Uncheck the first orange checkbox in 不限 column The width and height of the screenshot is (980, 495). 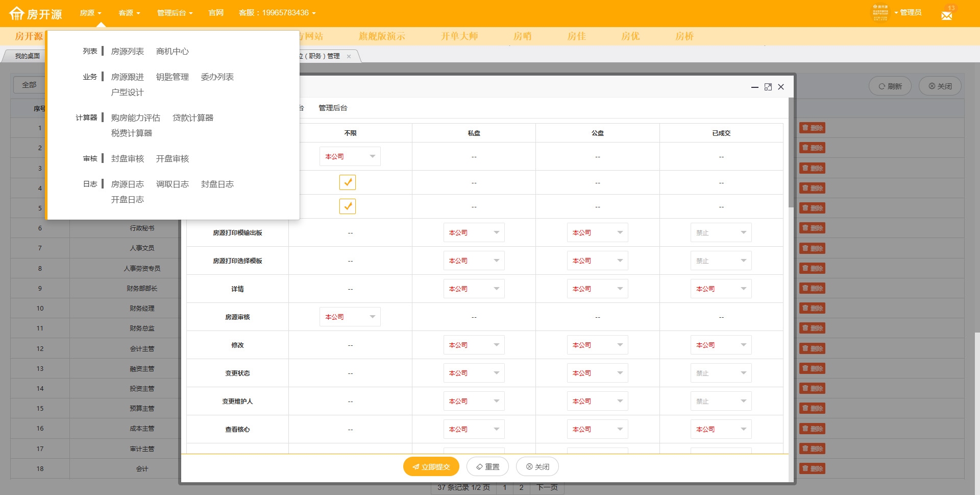click(x=348, y=182)
